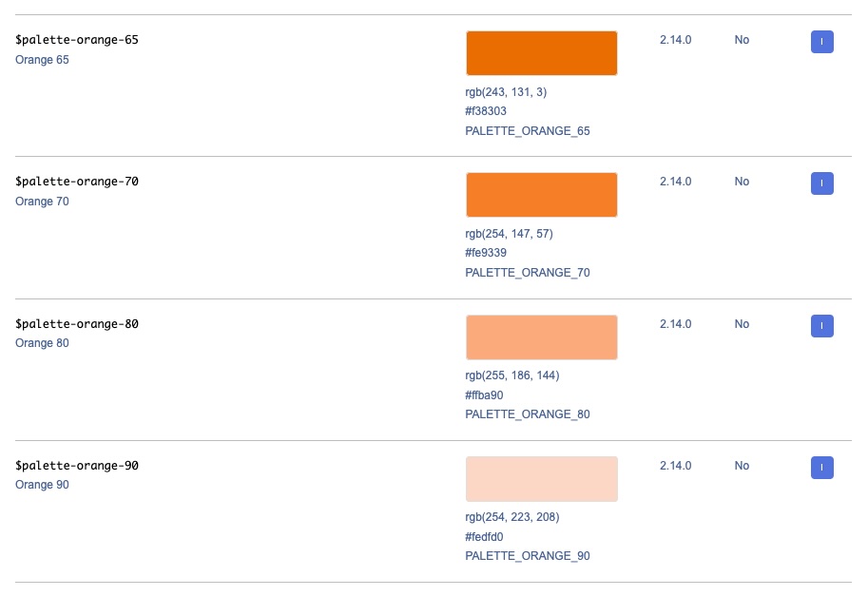Select the Orange 65 color swatch

[x=541, y=53]
